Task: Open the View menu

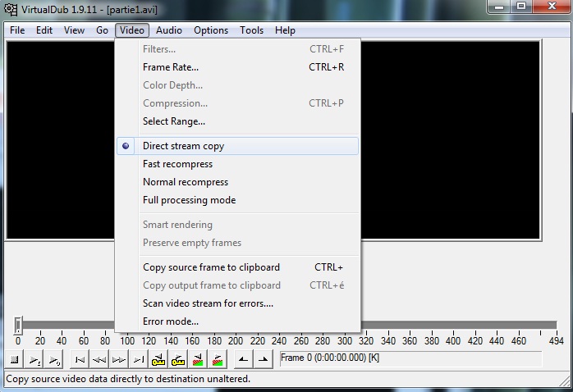Action: (74, 30)
